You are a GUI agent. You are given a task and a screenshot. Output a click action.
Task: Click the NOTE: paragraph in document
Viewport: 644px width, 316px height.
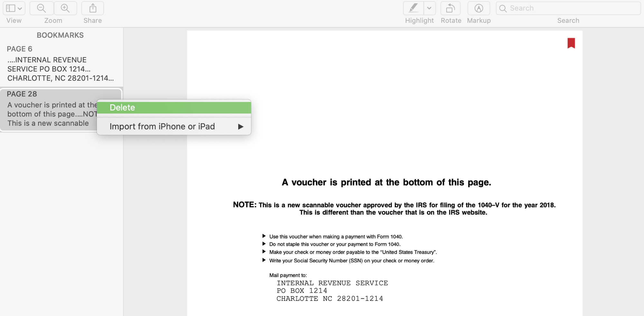tap(394, 208)
